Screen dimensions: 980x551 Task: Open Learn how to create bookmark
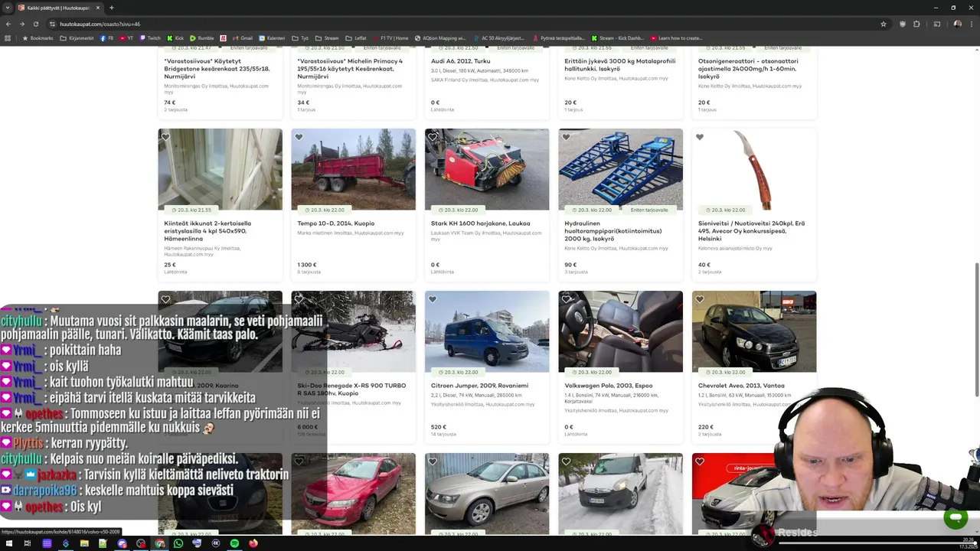click(x=676, y=38)
